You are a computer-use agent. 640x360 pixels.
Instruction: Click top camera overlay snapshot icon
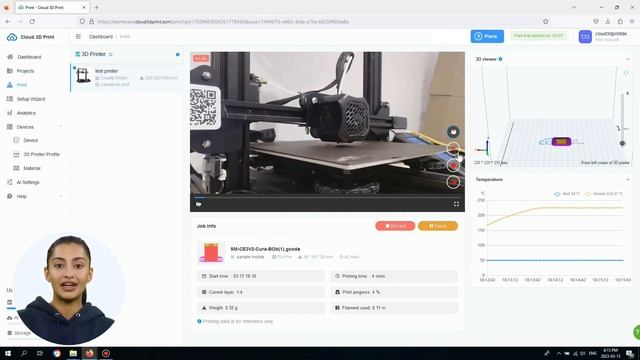pyautogui.click(x=453, y=131)
